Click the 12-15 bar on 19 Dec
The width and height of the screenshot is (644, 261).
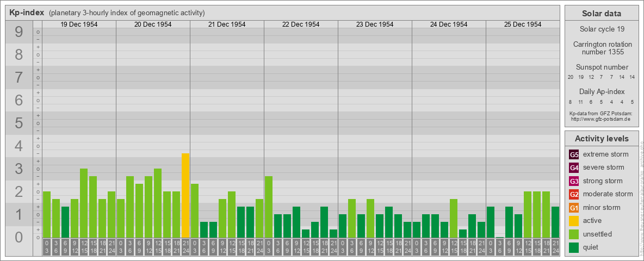[x=83, y=203]
